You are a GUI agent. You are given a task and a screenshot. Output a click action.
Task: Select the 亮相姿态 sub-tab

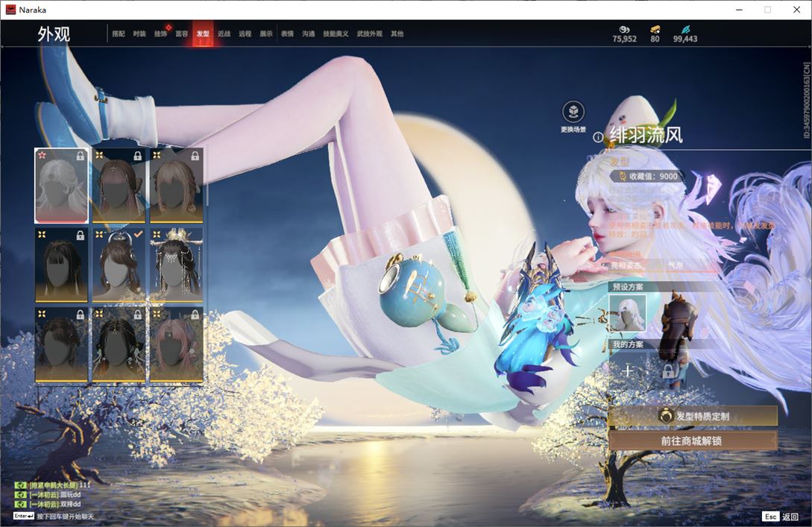coord(626,265)
